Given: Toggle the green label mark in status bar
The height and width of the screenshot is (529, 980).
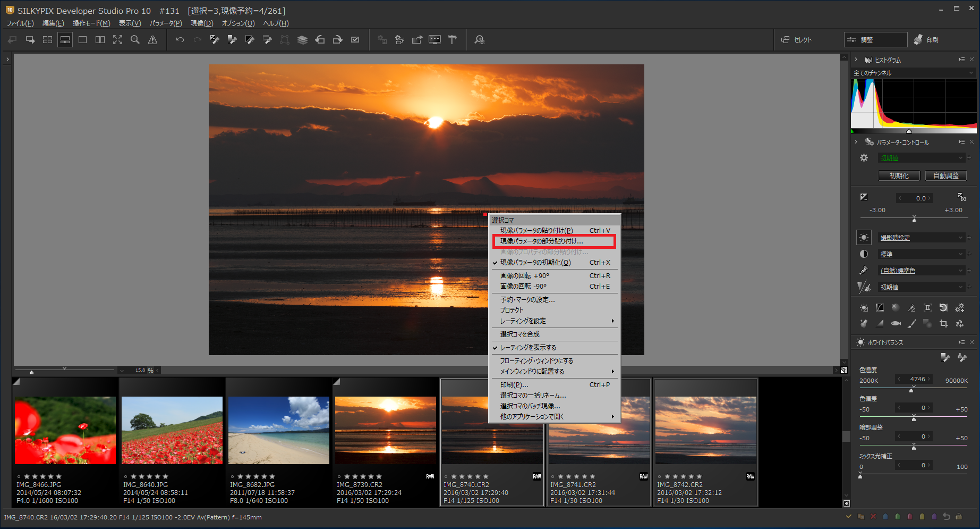Looking at the screenshot, I should [898, 516].
